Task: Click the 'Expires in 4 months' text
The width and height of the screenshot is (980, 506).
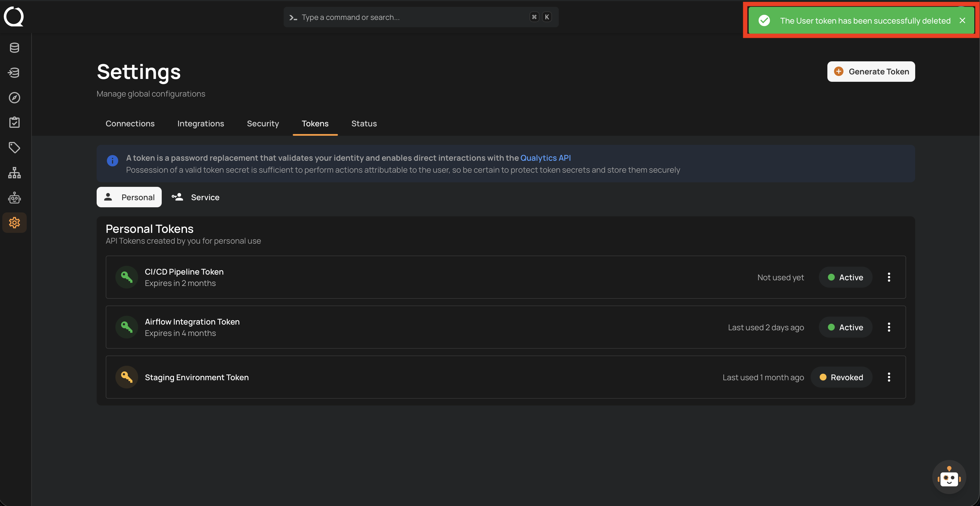Action: (x=180, y=333)
